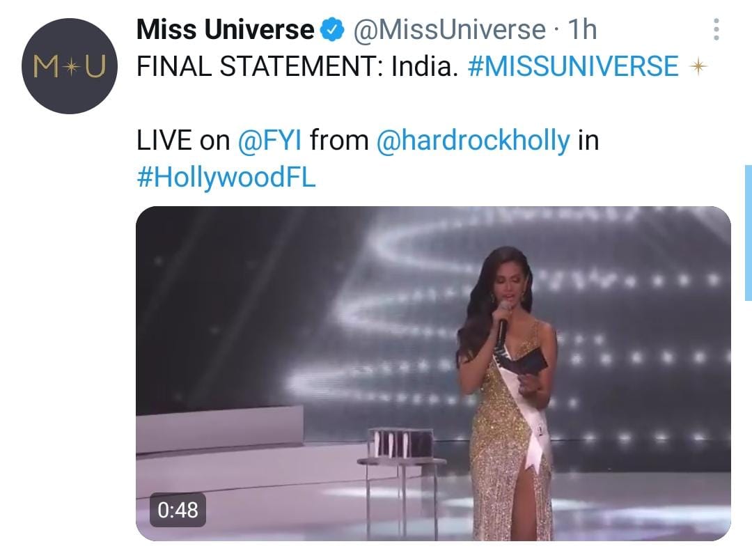This screenshot has width=752, height=560.
Task: Play the embedded India final statement video
Action: tap(433, 373)
